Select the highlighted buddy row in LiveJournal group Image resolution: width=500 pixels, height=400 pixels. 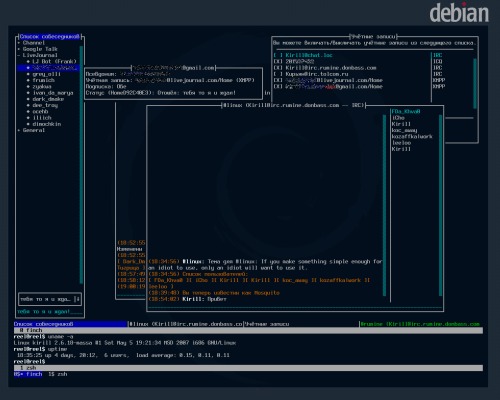pyautogui.click(x=48, y=68)
